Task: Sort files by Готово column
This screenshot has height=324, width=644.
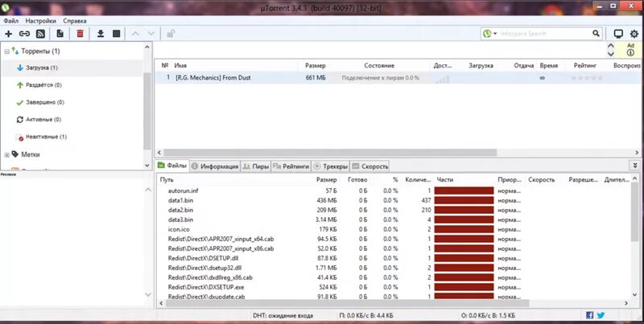Action: 357,179
